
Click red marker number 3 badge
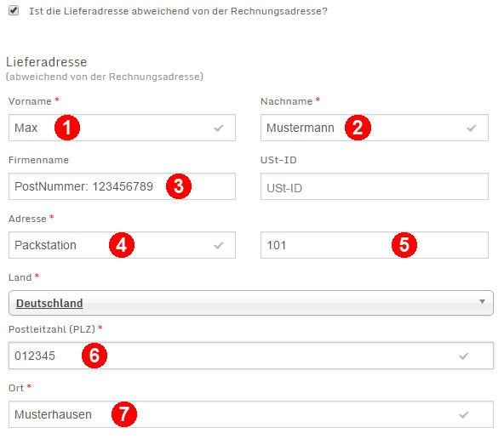pos(179,186)
